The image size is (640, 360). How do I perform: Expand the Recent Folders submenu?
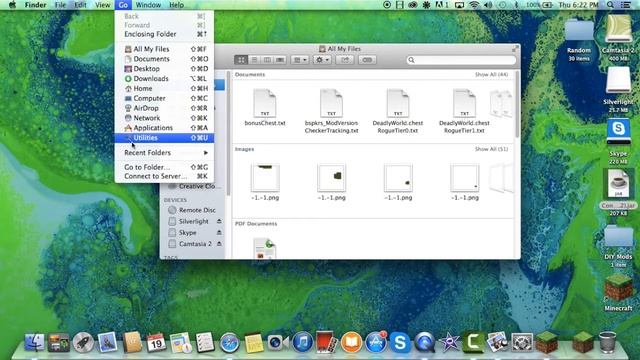coord(164,153)
